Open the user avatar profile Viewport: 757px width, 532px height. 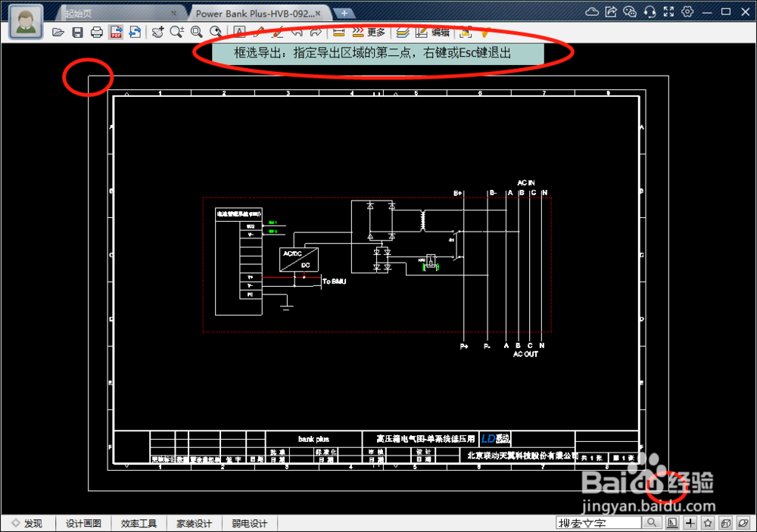(x=26, y=22)
